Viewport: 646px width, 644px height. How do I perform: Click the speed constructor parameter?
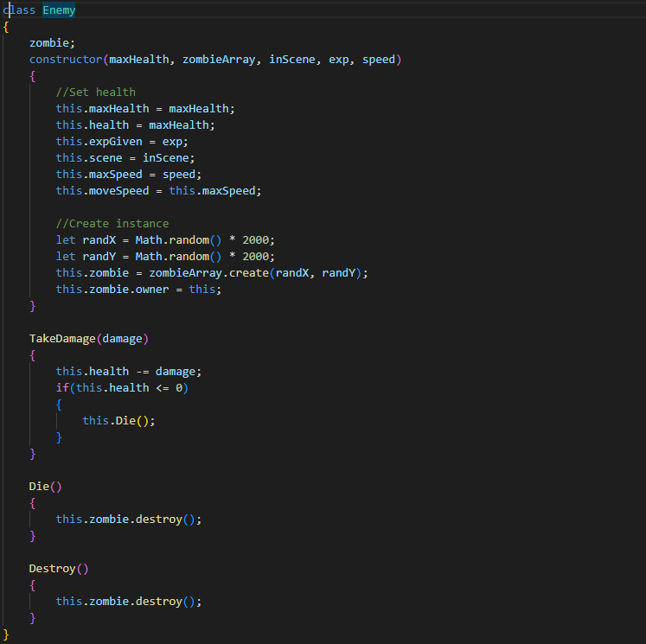point(379,60)
